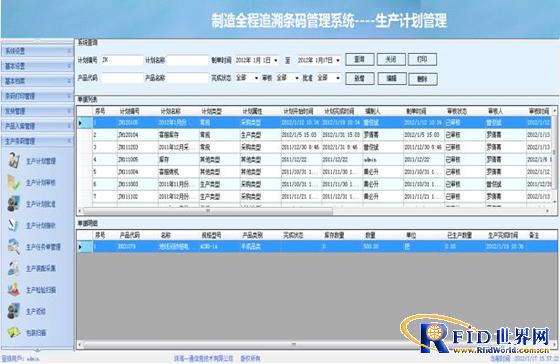The width and height of the screenshot is (560, 364).
Task: Click the 新增 add button
Action: tap(360, 79)
